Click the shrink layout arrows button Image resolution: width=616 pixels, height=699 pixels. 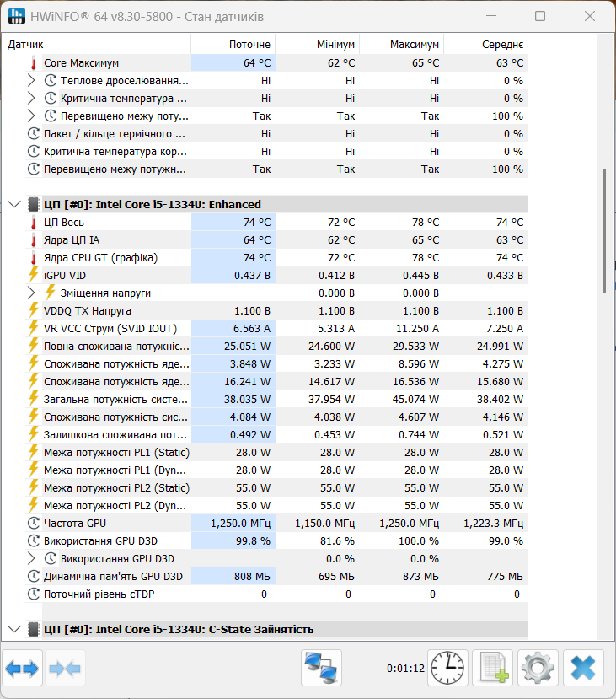pos(65,669)
